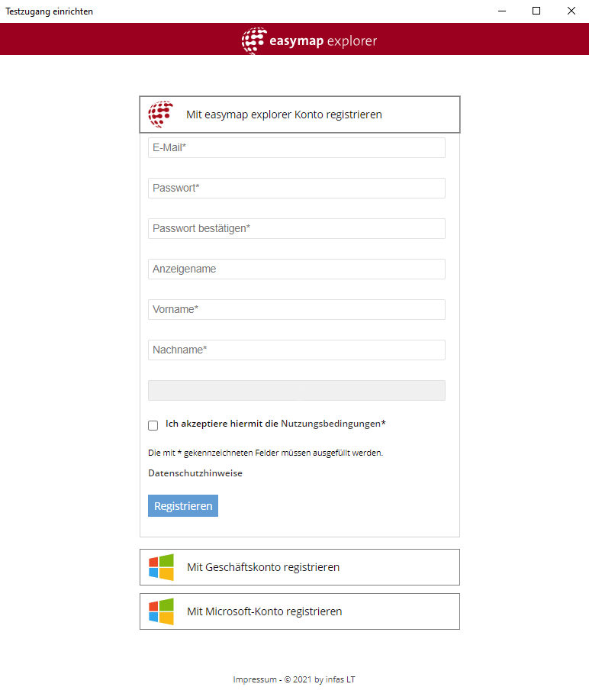Focus the E-Mail input field
The width and height of the screenshot is (589, 700).
pyautogui.click(x=296, y=148)
